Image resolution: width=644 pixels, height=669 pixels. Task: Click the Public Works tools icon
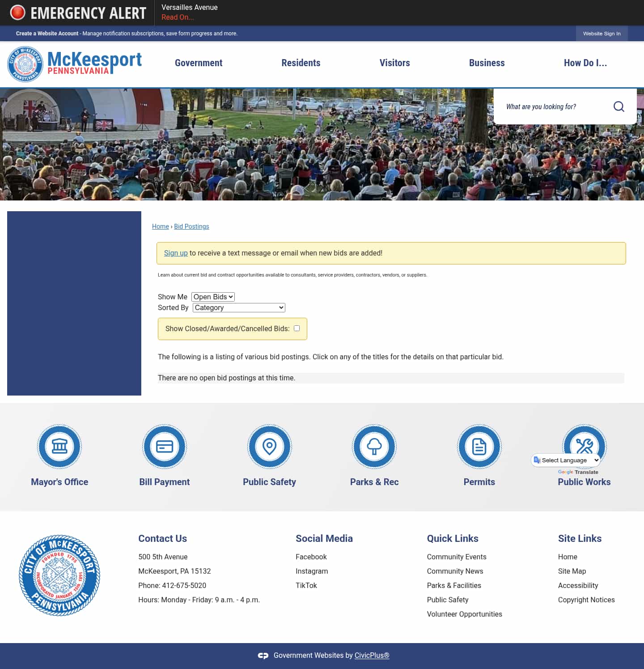pyautogui.click(x=584, y=446)
